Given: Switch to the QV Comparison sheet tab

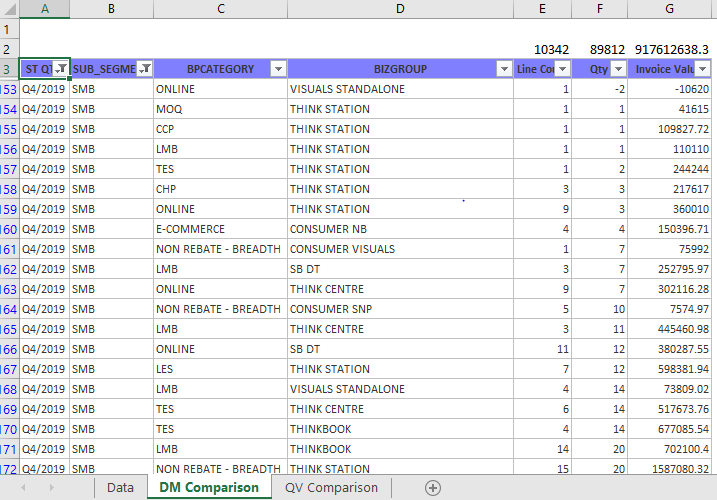Looking at the screenshot, I should coord(332,488).
